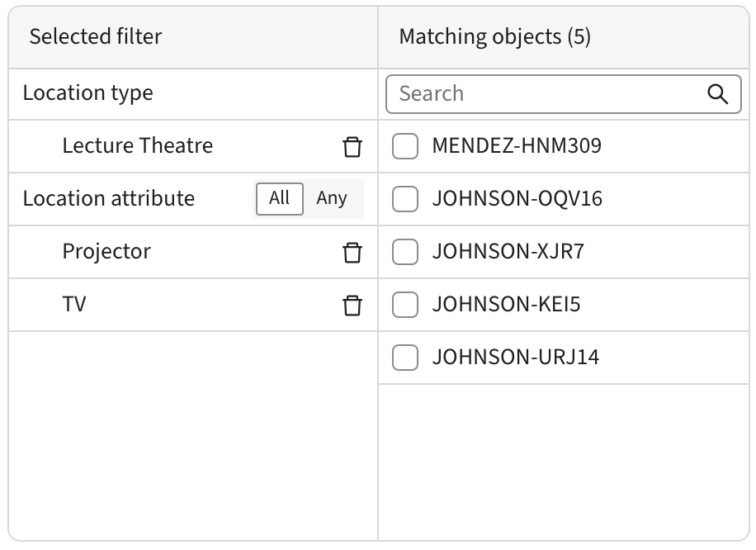Click the MENDEZ-HNM309 object name

click(x=517, y=147)
